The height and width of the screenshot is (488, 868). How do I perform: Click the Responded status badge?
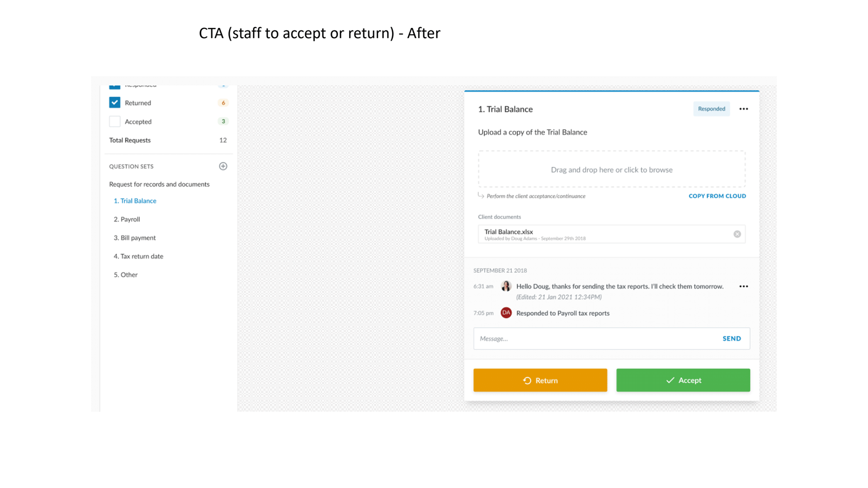click(x=711, y=109)
